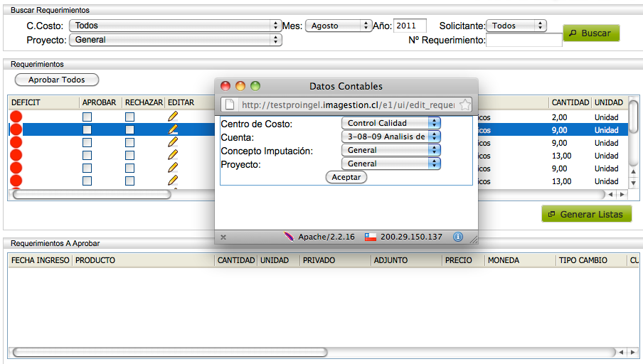Click Chile flag icon in status bar
This screenshot has width=643, height=364.
(x=371, y=237)
